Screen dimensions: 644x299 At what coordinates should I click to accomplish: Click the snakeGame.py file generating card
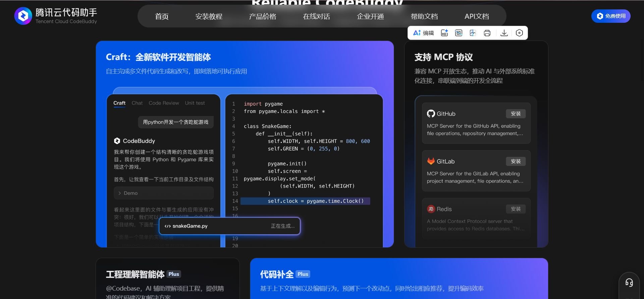(x=229, y=226)
